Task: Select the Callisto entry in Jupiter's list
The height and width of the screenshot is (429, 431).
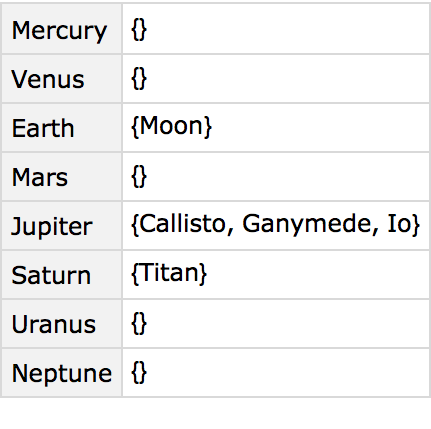Action: 183,224
